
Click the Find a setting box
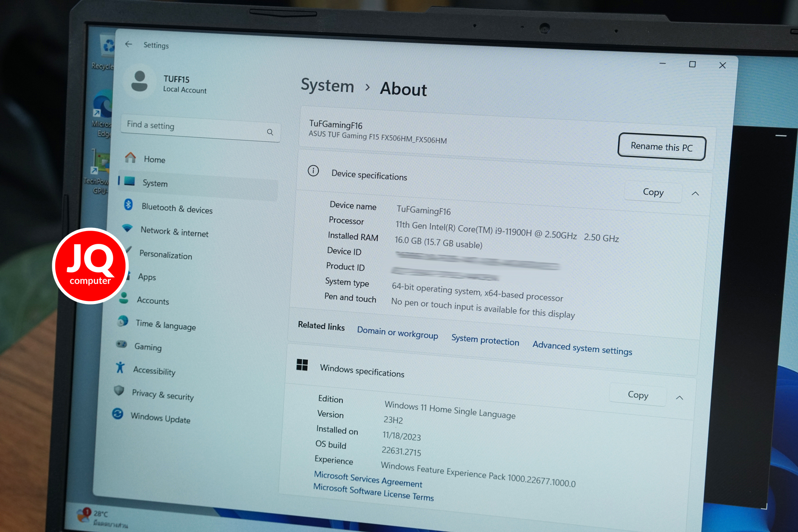(x=201, y=129)
